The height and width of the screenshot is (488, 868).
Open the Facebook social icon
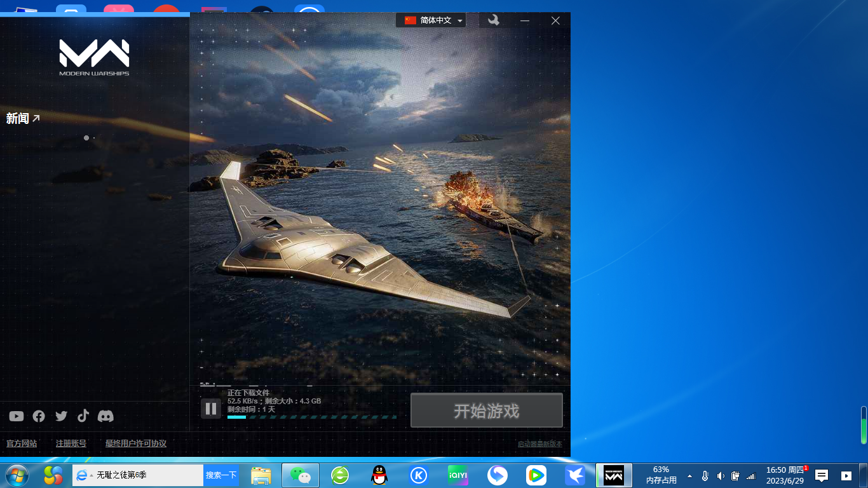tap(39, 416)
